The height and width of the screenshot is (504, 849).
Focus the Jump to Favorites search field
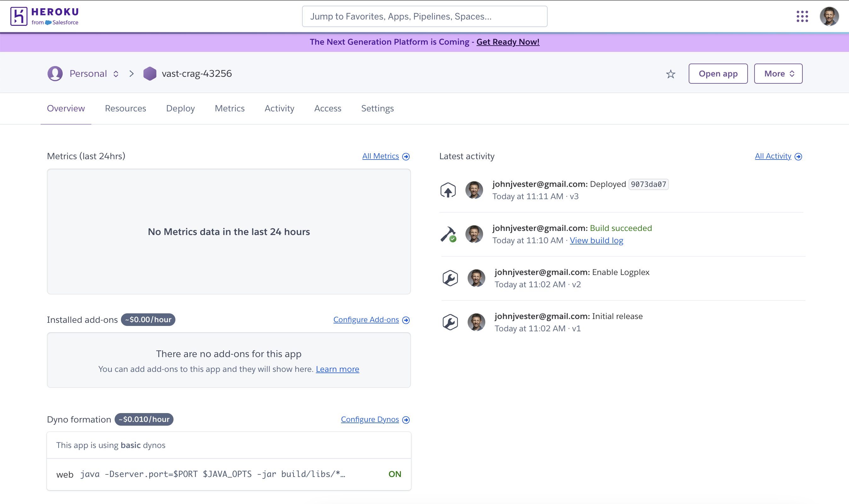click(x=424, y=16)
